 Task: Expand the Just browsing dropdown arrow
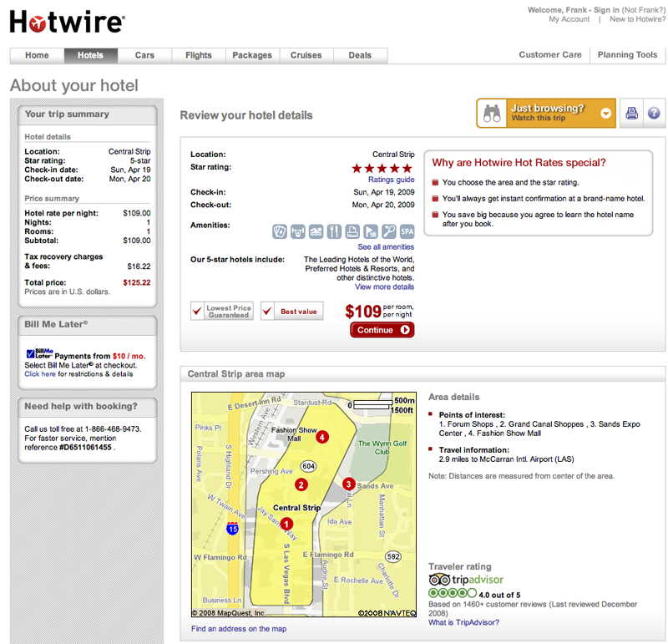tap(606, 114)
